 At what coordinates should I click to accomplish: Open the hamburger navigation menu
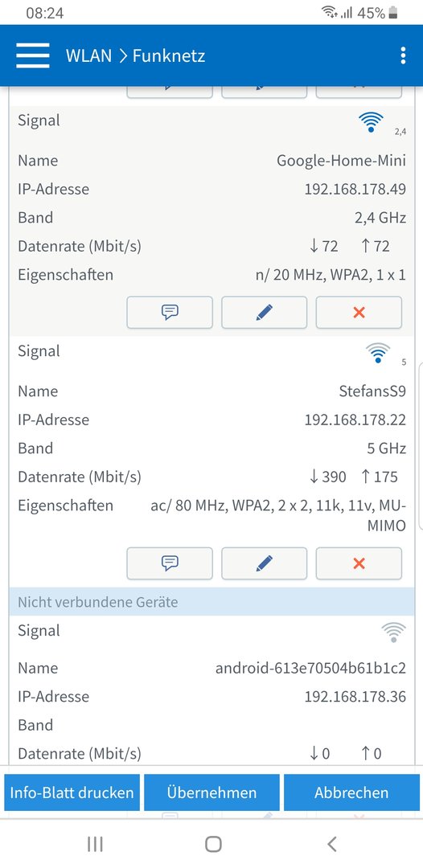tap(33, 55)
